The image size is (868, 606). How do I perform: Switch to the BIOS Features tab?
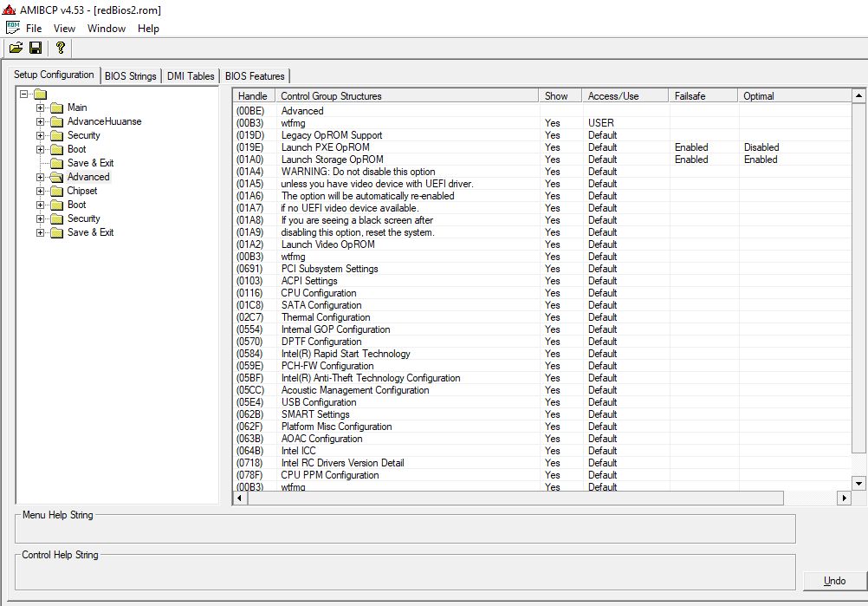255,76
